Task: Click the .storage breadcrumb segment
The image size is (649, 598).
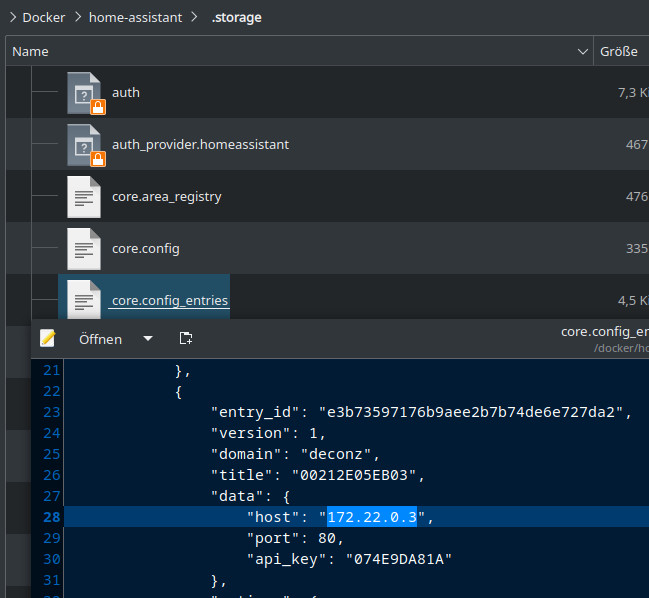Action: coord(236,17)
